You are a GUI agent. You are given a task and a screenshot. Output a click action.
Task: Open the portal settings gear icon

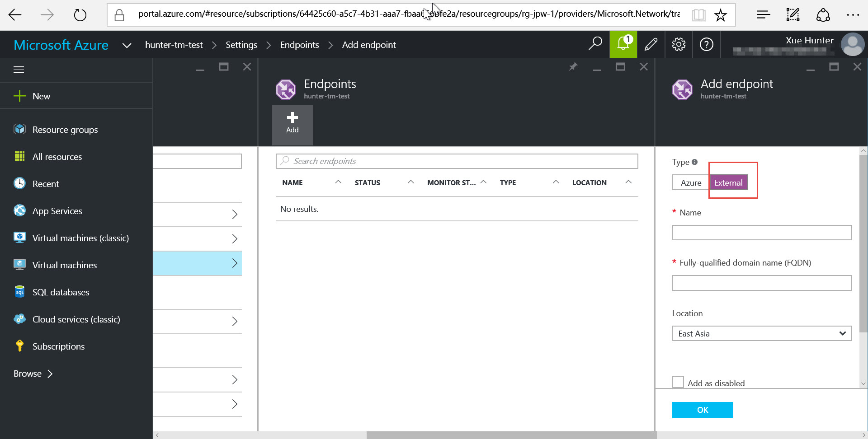coord(679,44)
